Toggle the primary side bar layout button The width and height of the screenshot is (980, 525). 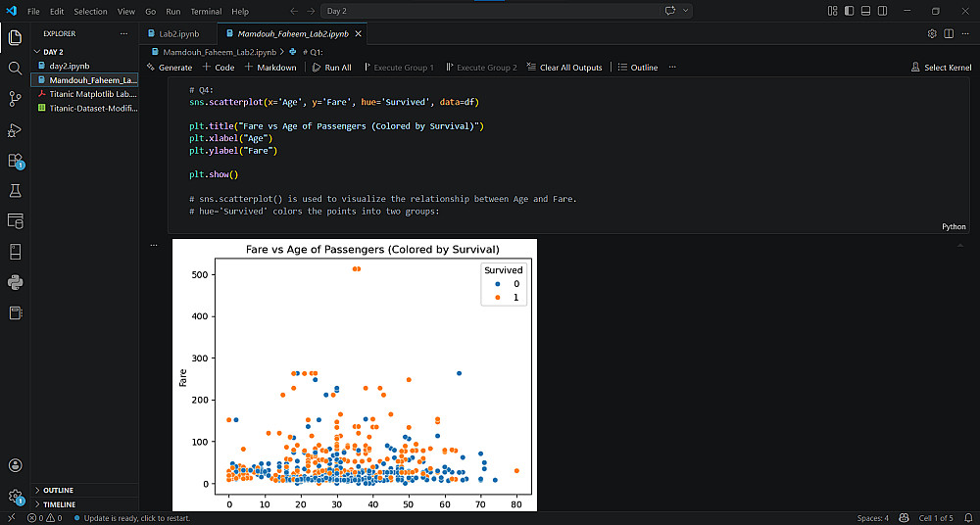click(849, 11)
